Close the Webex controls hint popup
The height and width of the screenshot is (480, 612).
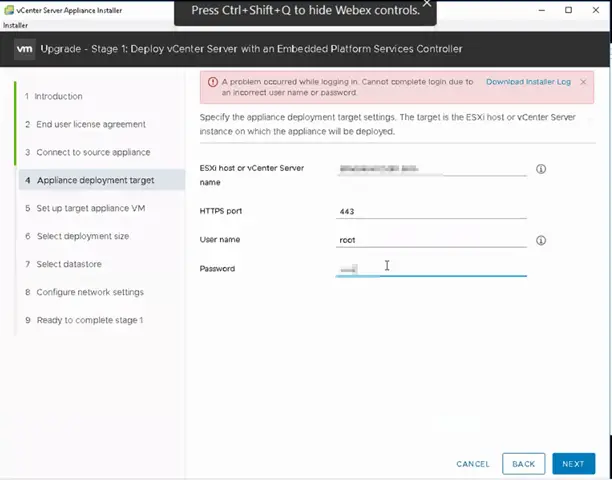pos(427,4)
